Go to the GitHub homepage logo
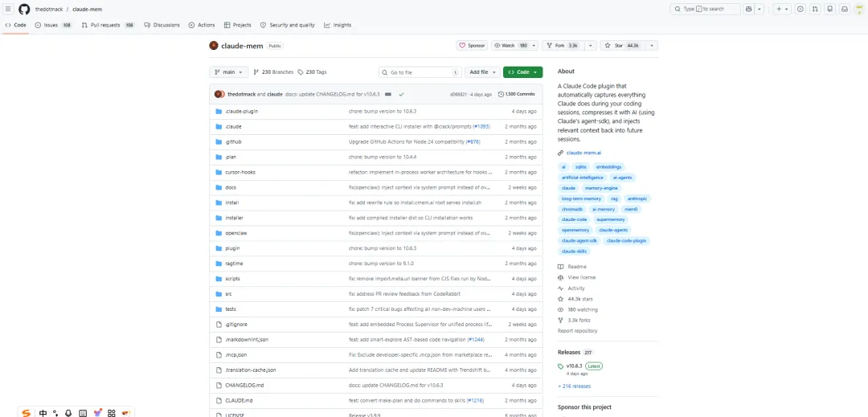Screen dimensions: 868x417 (24, 9)
